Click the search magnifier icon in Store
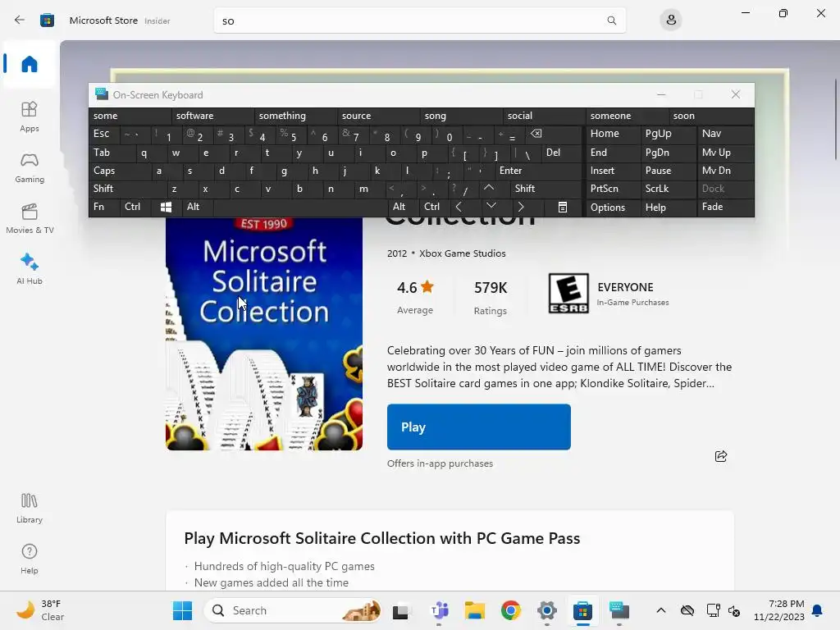 click(611, 21)
